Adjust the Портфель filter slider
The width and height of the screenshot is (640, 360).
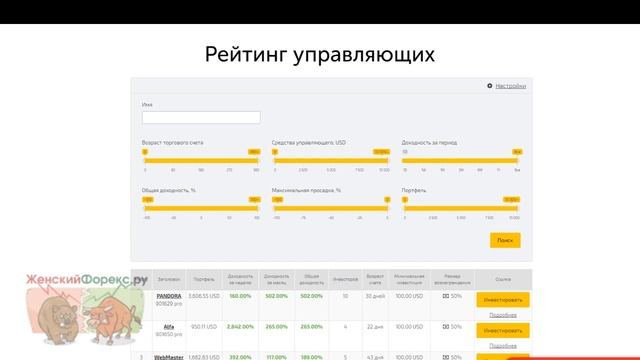[x=461, y=208]
